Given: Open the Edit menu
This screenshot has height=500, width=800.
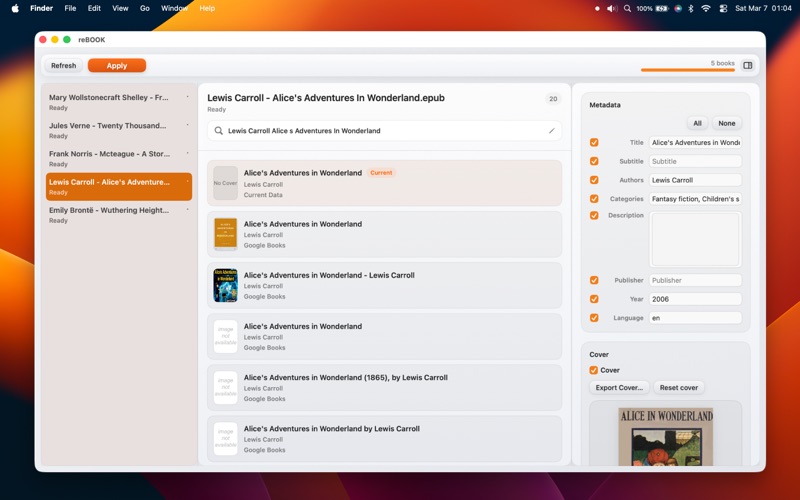Looking at the screenshot, I should pos(94,8).
